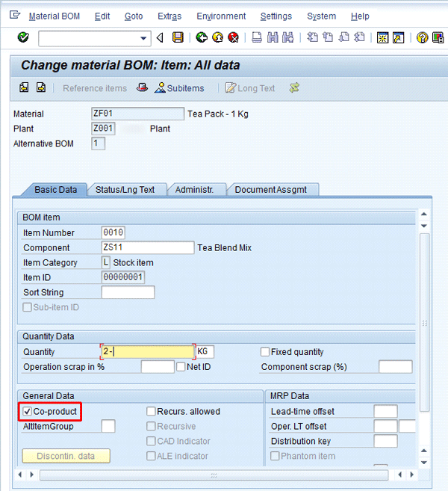
Task: Switch to the Status/Lng Text tab
Action: [x=125, y=190]
